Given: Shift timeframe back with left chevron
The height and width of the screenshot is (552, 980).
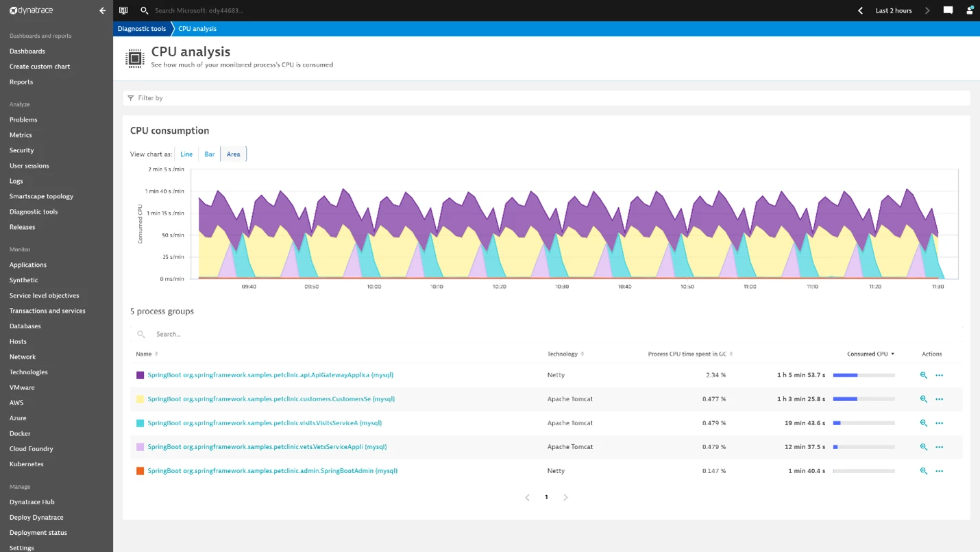Looking at the screenshot, I should (860, 10).
